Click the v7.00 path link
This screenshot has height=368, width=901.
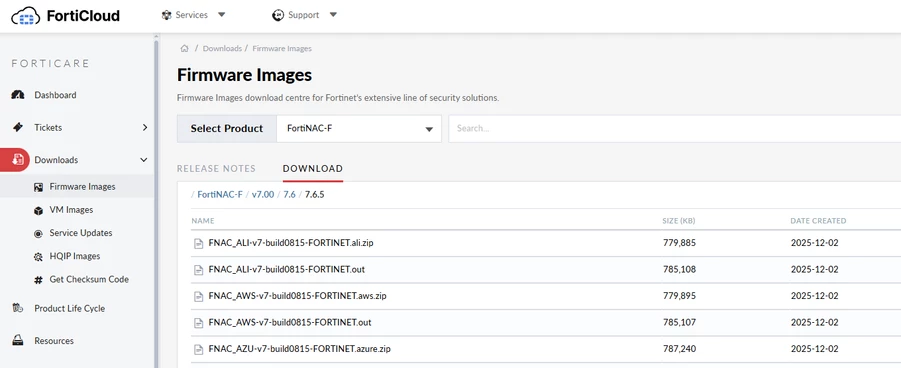pos(263,194)
